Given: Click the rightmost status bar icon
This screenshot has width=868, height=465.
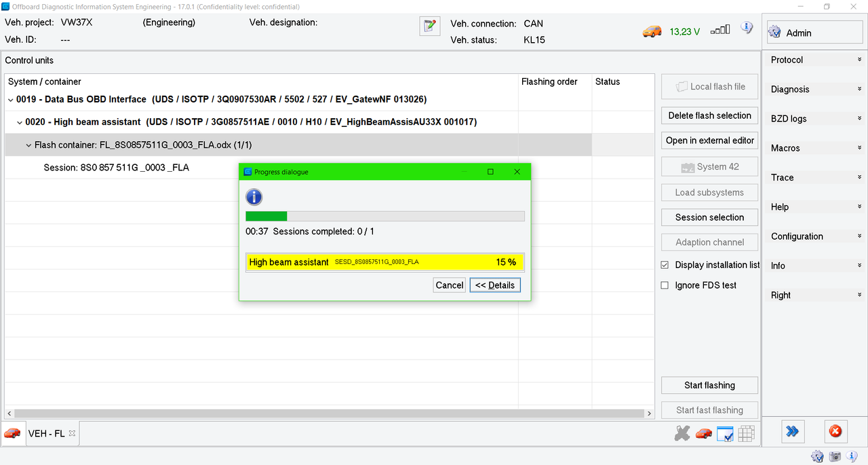Looking at the screenshot, I should click(852, 457).
